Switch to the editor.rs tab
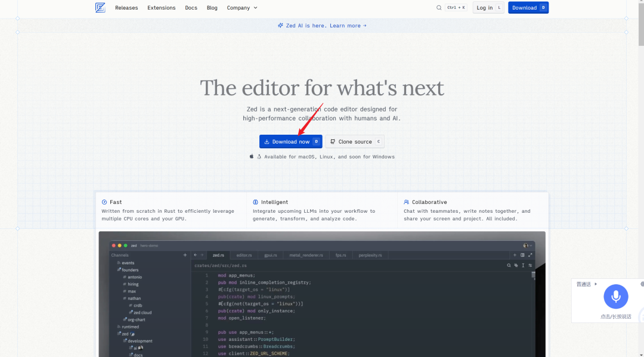644x357 pixels. click(x=244, y=255)
